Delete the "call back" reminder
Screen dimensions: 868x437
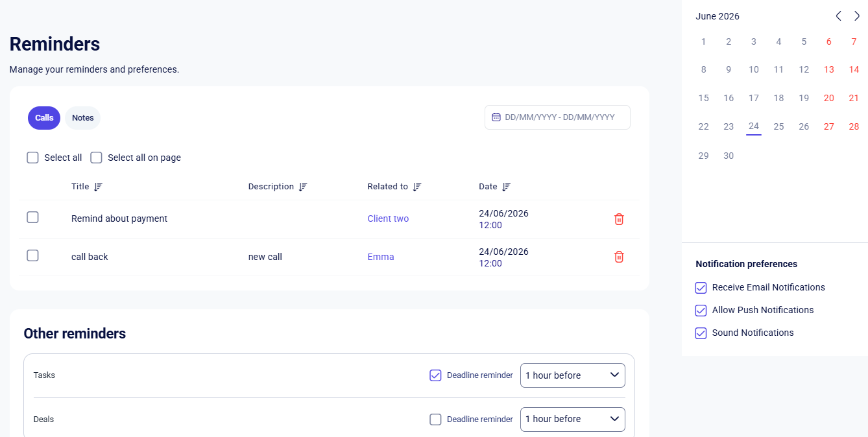[x=619, y=257]
